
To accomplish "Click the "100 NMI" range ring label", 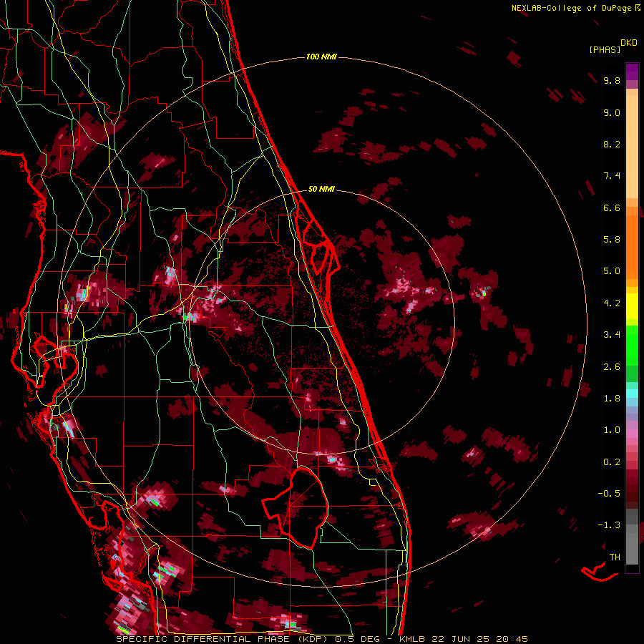I will (x=321, y=57).
